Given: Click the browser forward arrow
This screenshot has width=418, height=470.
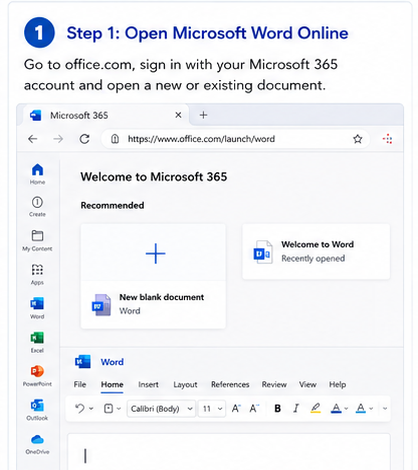Looking at the screenshot, I should pyautogui.click(x=58, y=139).
